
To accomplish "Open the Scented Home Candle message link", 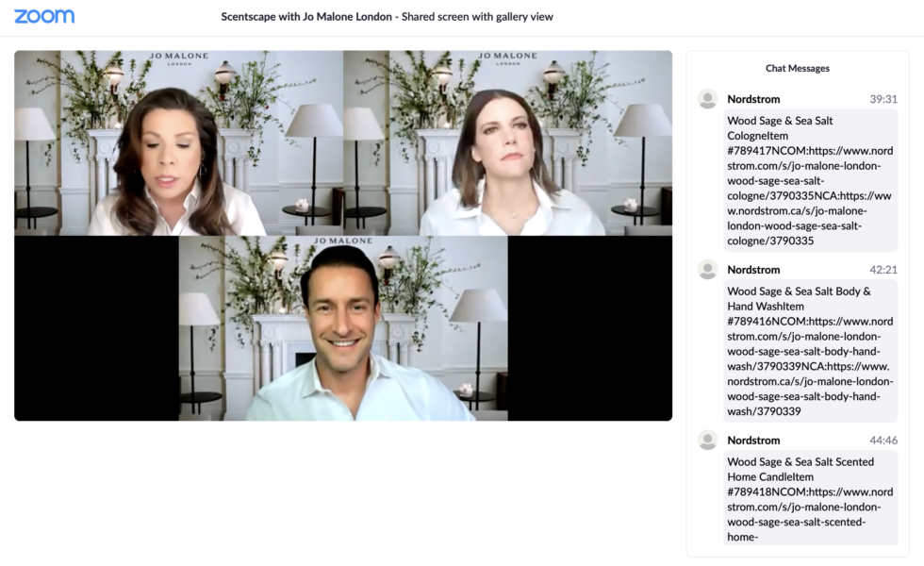I will 809,507.
